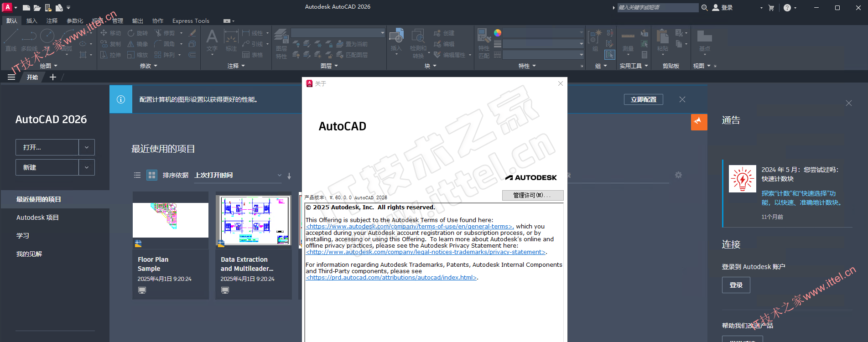The width and height of the screenshot is (868, 342).
Task: Select the Dimension (标注) tool
Action: 231,40
